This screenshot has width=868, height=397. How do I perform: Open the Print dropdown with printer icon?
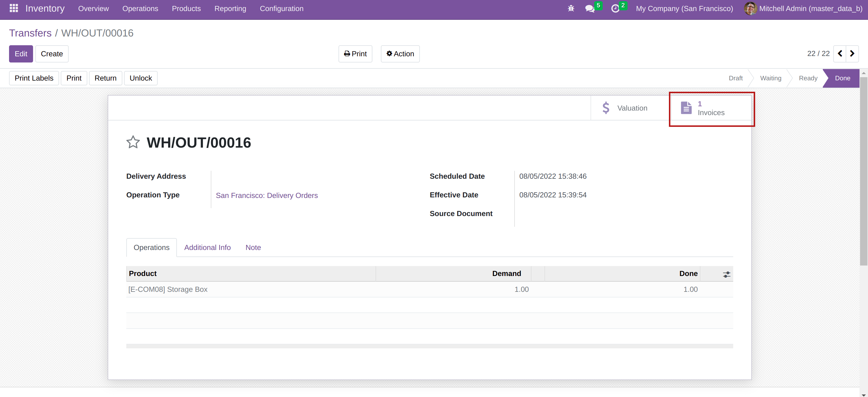pyautogui.click(x=355, y=54)
